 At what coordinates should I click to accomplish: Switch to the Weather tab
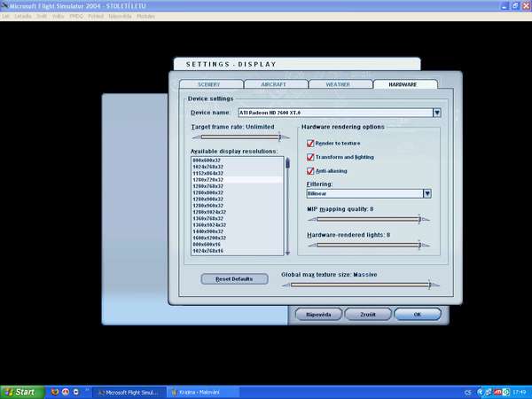click(340, 84)
